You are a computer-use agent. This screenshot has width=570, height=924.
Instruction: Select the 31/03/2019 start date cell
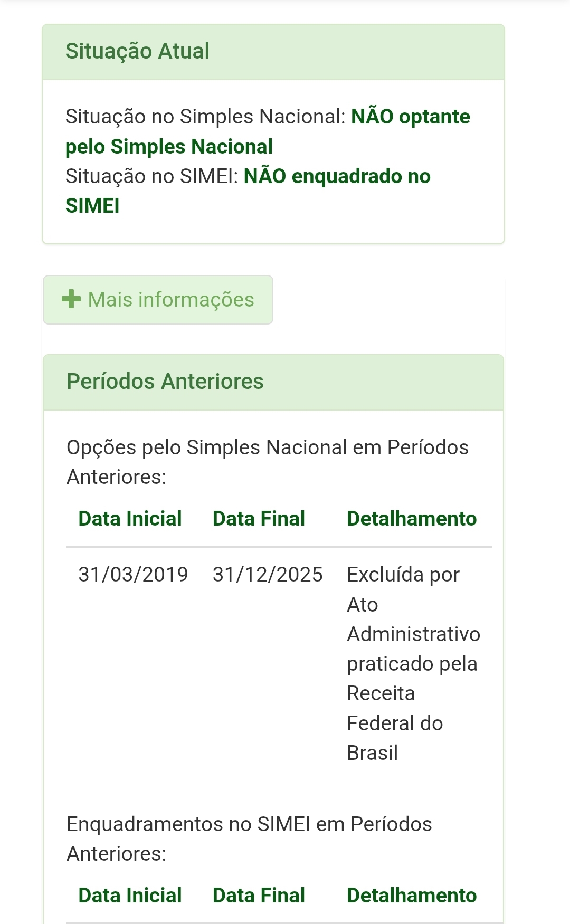pyautogui.click(x=133, y=575)
